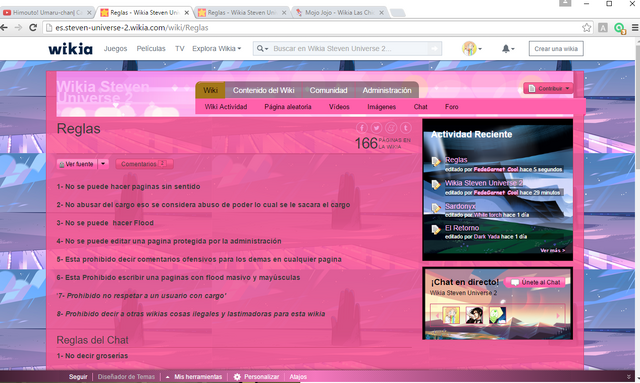
Task: Open the Administración tab
Action: 387,90
